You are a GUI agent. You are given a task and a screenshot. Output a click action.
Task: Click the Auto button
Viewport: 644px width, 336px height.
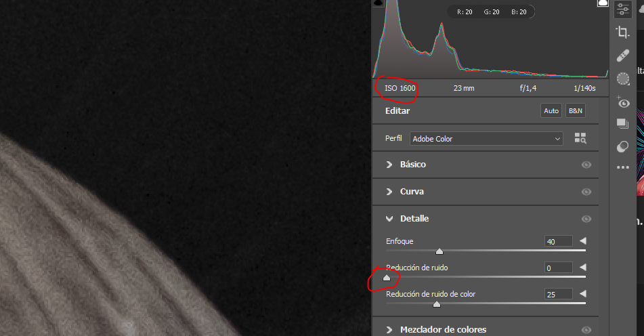click(x=551, y=110)
